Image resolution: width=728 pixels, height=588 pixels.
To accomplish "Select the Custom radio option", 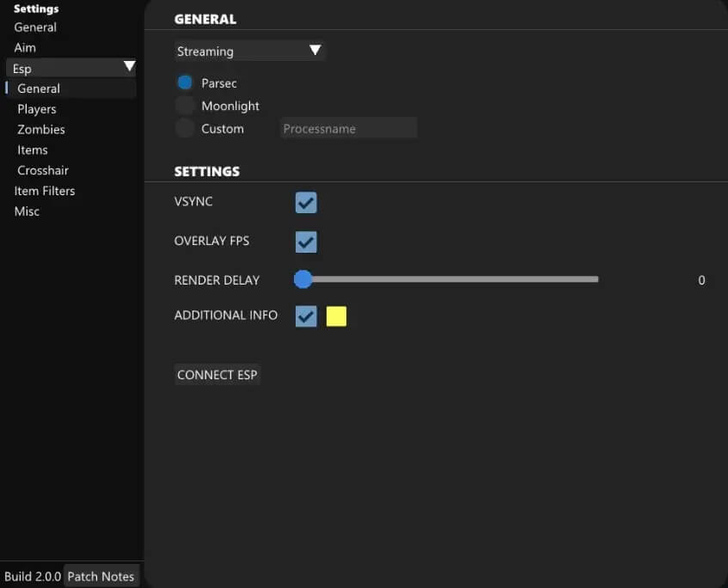I will [x=185, y=129].
